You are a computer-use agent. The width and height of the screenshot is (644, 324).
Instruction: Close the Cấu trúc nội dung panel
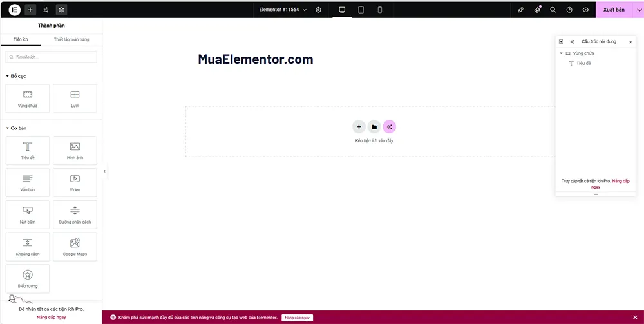[630, 42]
